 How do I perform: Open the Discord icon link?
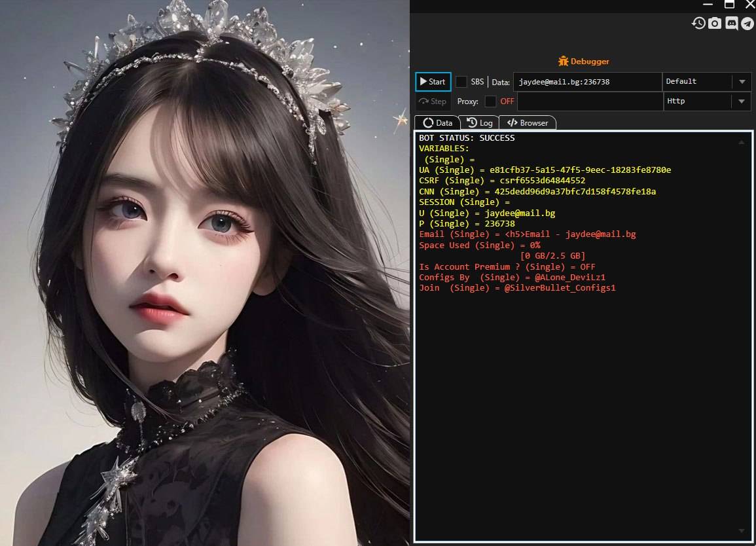[x=731, y=23]
